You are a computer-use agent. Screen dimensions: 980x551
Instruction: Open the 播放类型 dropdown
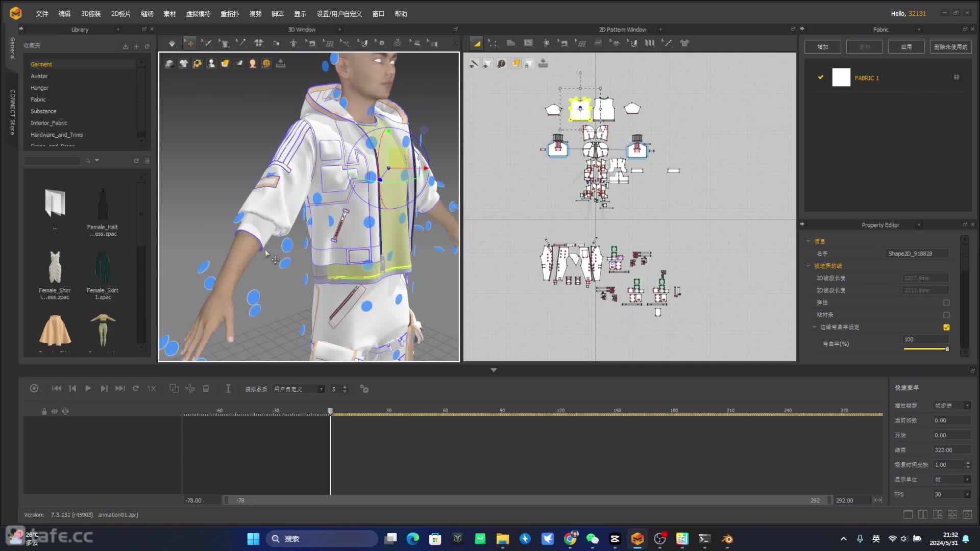[952, 406]
